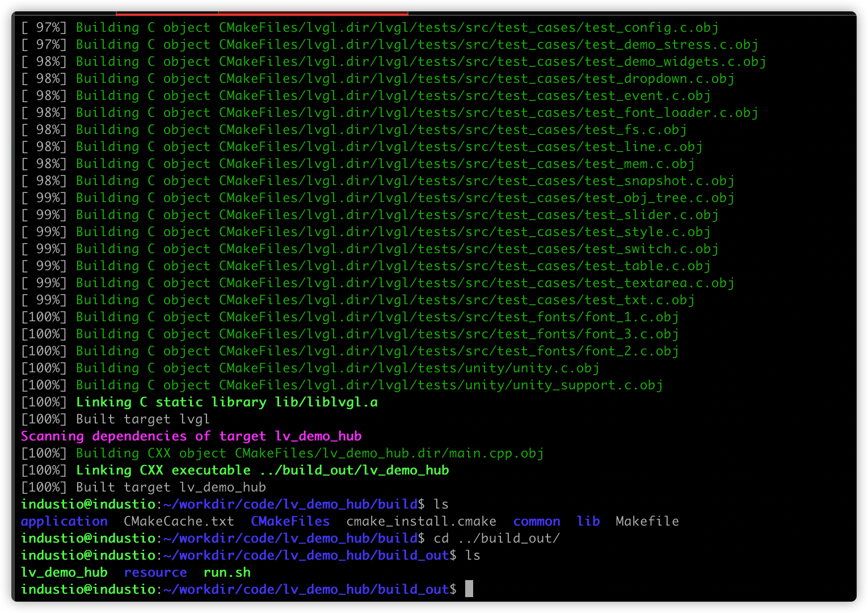Click the main.cpp.obj CXX build line
The image size is (868, 613).
click(x=283, y=453)
